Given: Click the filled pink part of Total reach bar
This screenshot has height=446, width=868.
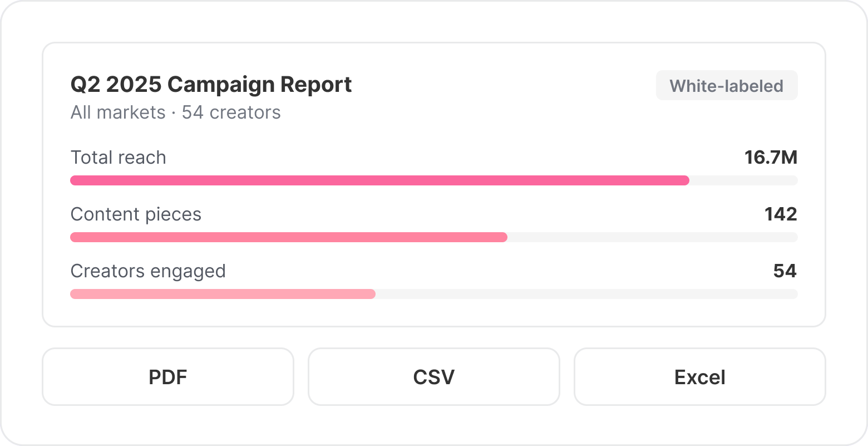Looking at the screenshot, I should coord(380,180).
